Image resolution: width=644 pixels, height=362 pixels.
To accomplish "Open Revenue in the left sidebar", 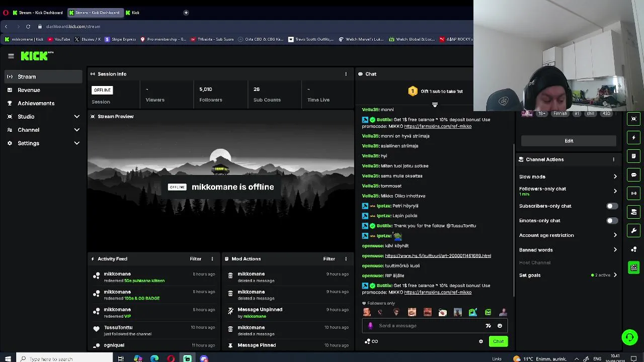I will coord(43,90).
